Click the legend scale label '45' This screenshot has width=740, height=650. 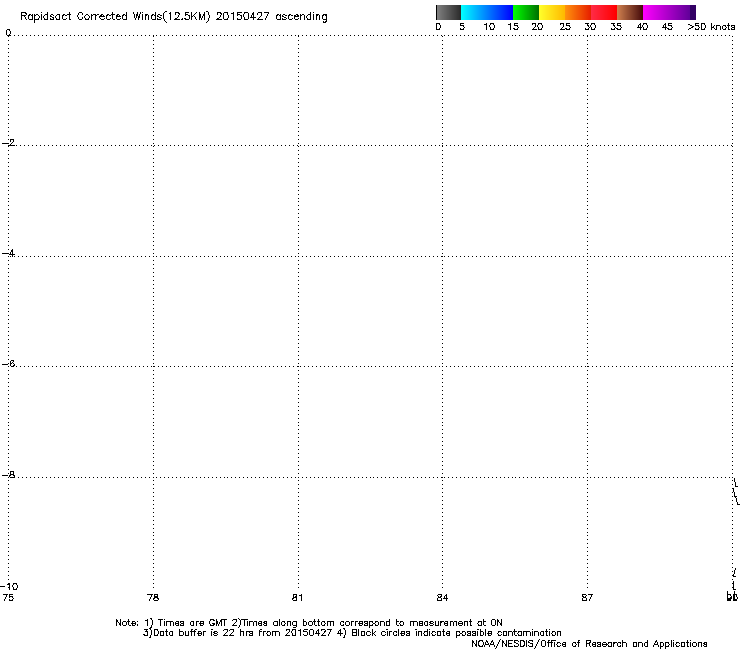click(x=667, y=27)
